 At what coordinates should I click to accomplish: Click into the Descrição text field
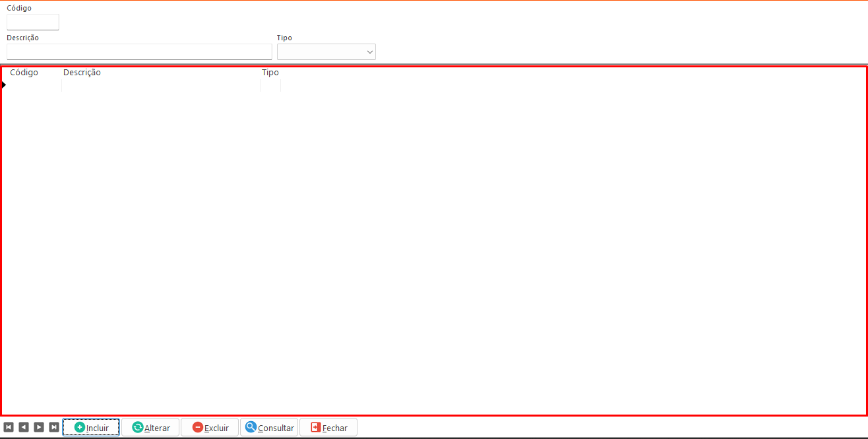pos(139,52)
